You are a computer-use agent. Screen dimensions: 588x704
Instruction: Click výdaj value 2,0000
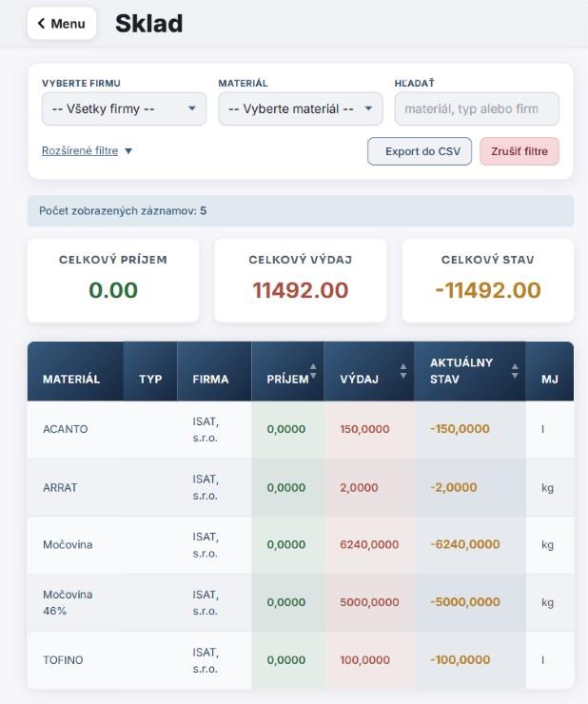point(359,488)
